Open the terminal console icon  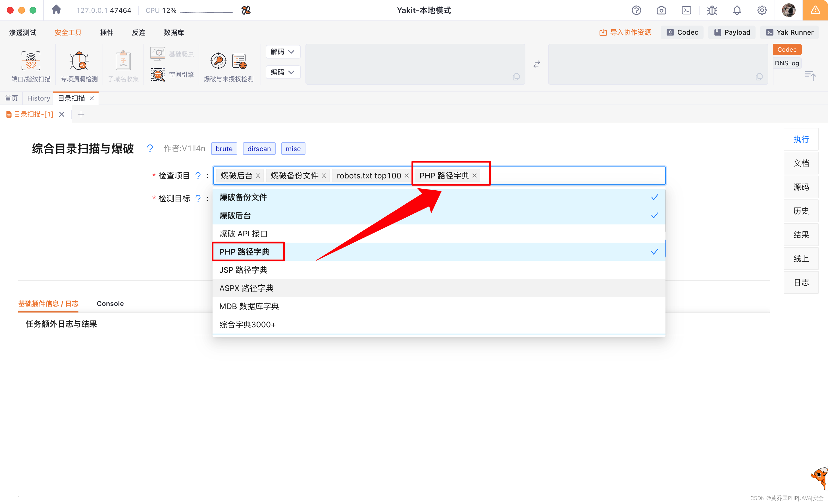click(686, 11)
